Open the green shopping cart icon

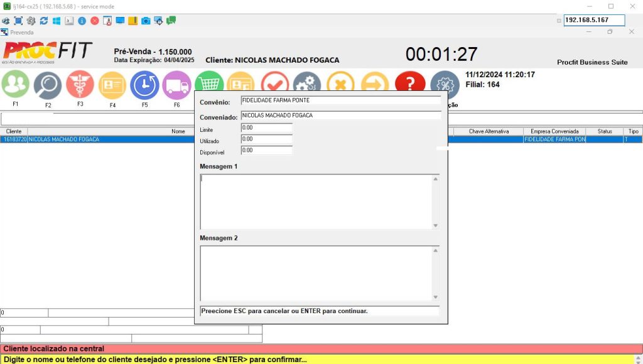[209, 81]
